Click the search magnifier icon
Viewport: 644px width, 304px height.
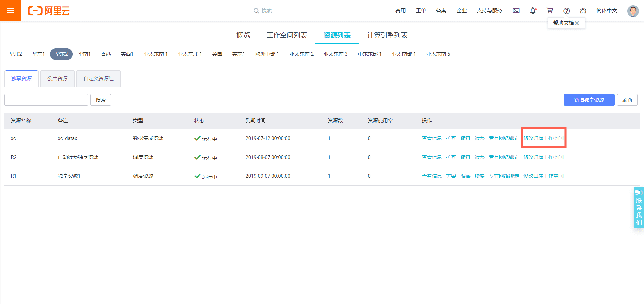coord(256,10)
